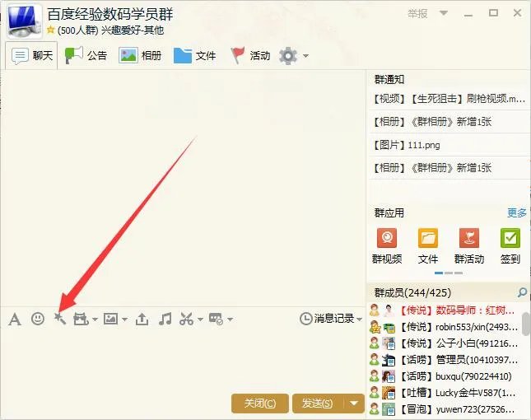Switch to the 文件 tab
Viewport: 531px width, 420px height.
pos(195,55)
